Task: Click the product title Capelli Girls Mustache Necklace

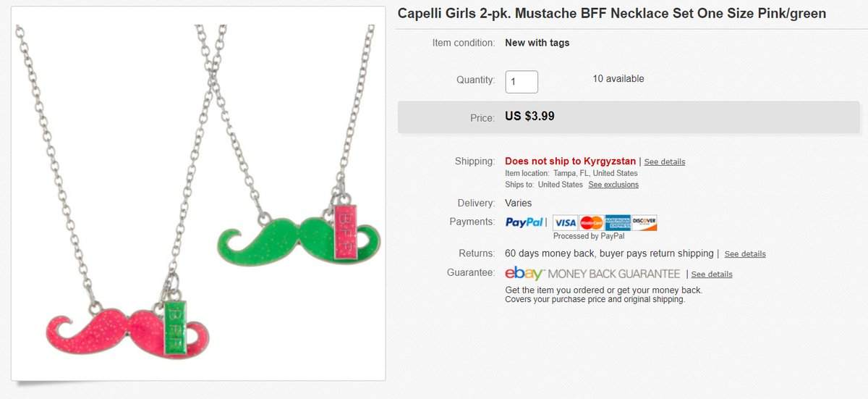Action: (612, 14)
